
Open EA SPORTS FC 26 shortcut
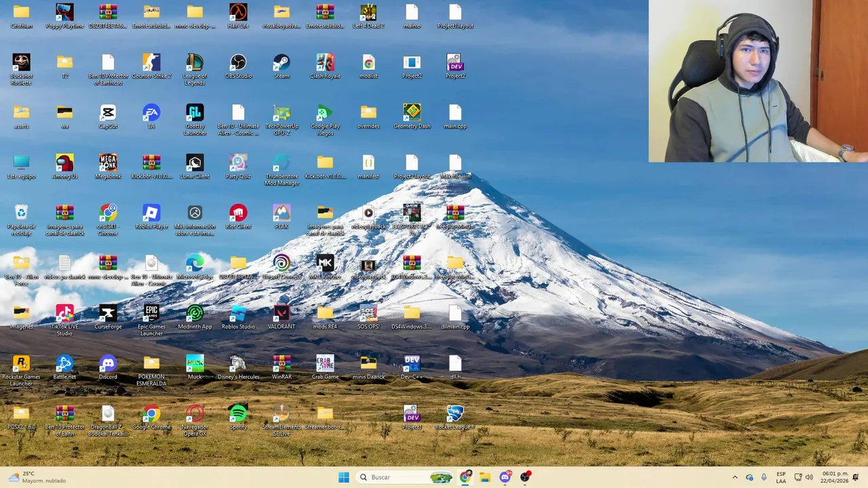click(412, 220)
